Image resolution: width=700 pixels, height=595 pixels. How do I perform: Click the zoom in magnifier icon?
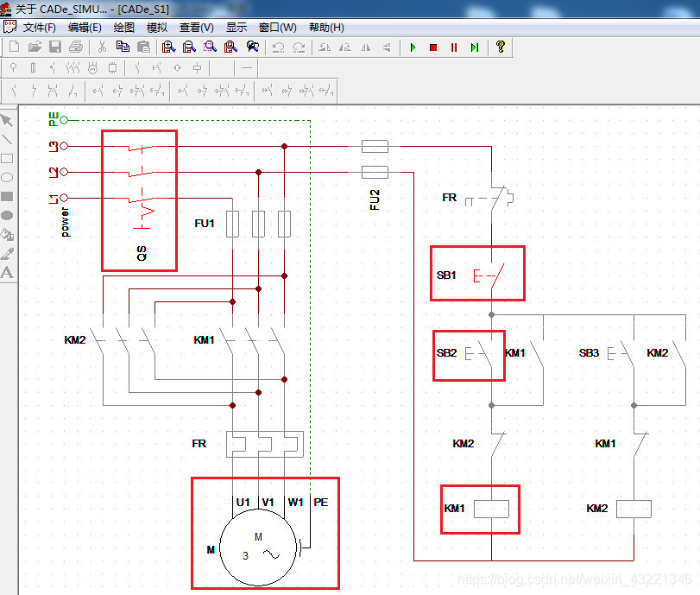[x=168, y=47]
